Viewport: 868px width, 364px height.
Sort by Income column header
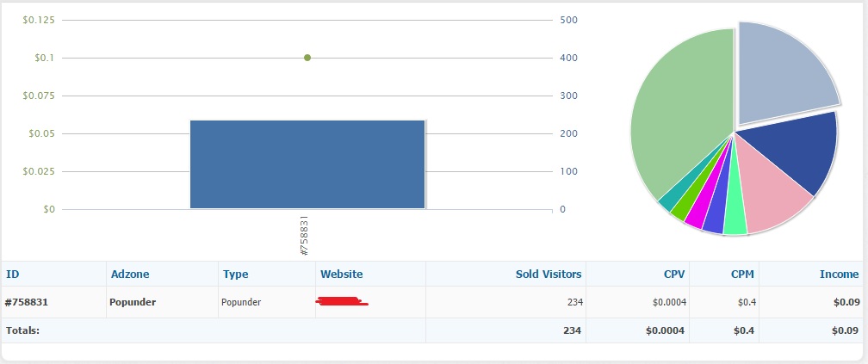839,275
